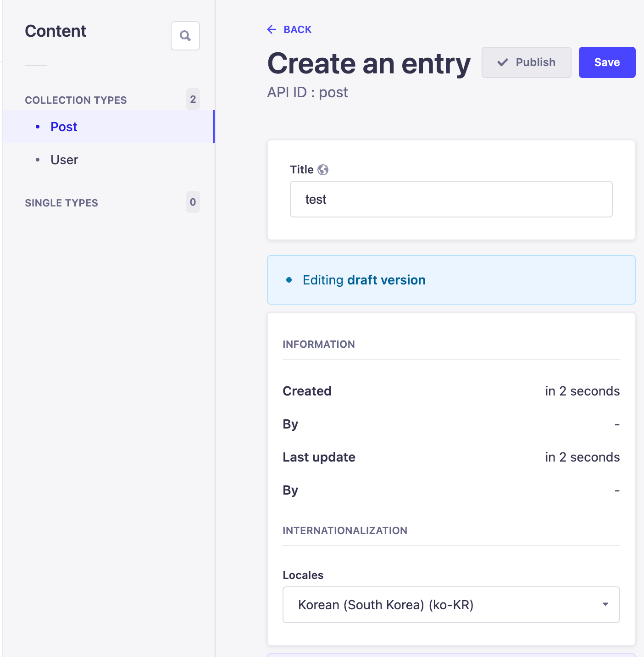Follow the BACK link
Screen dimensions: 644x657
pyautogui.click(x=297, y=29)
